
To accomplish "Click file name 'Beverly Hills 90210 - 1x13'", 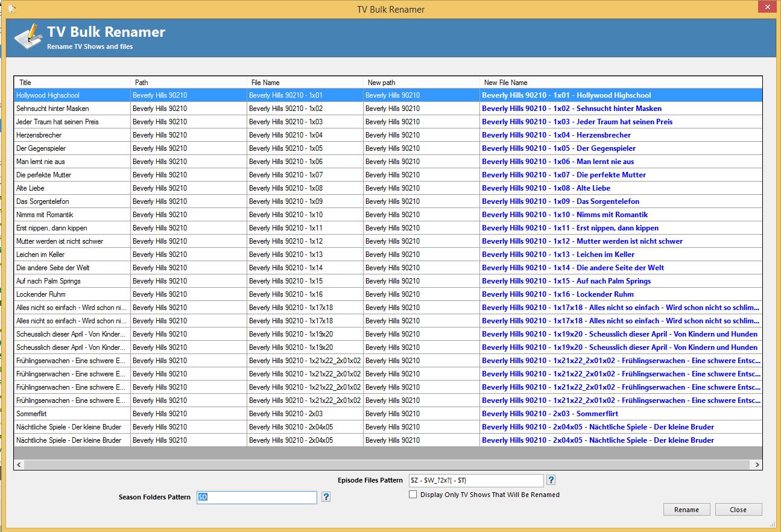I will click(x=305, y=255).
